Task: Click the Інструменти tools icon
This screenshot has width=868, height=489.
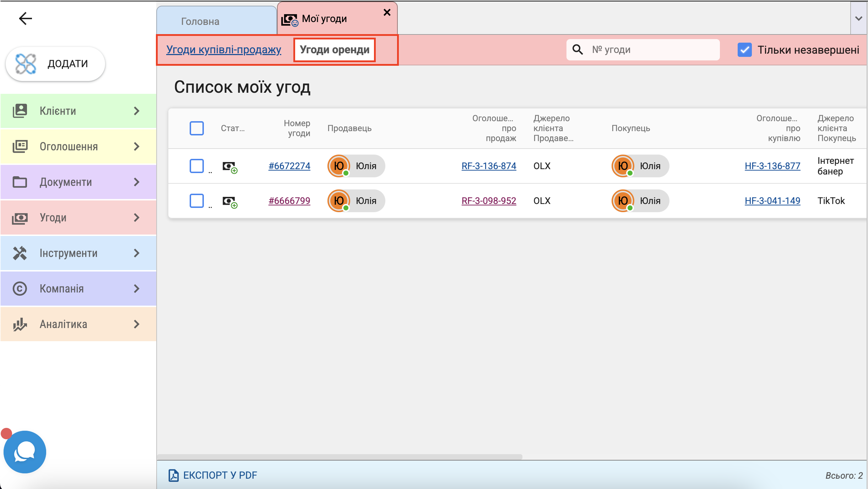Action: pyautogui.click(x=20, y=253)
